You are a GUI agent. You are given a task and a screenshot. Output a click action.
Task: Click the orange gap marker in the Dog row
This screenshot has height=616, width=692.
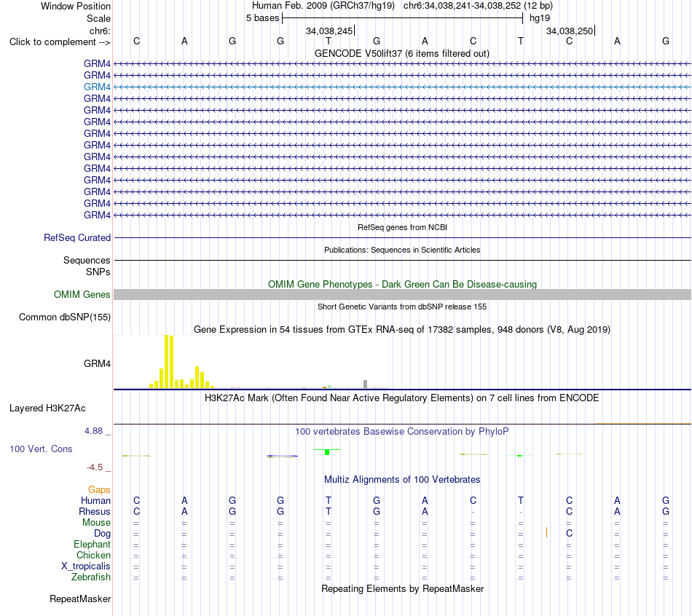pos(546,532)
